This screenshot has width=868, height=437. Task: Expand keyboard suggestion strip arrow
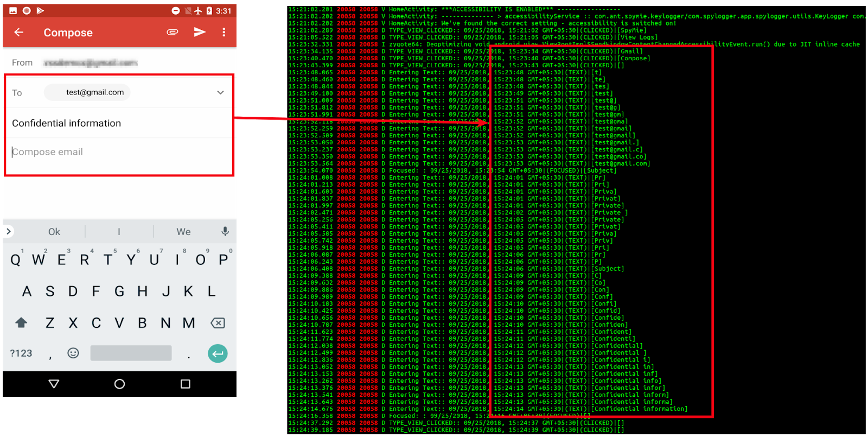8,231
